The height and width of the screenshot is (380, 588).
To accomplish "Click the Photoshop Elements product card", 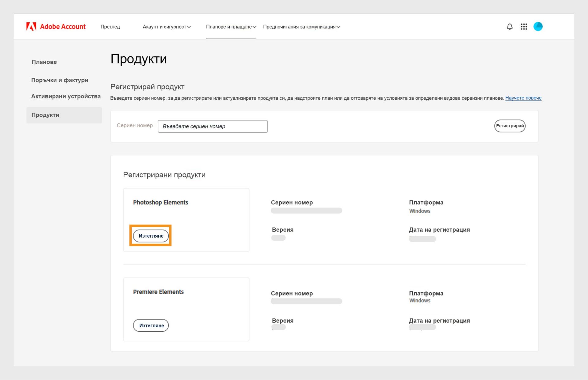I will (186, 220).
